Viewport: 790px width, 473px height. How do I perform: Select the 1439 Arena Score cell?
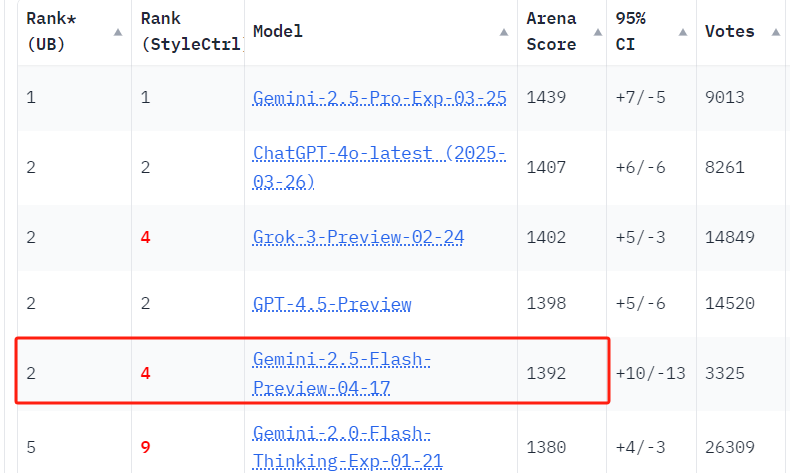coord(546,97)
